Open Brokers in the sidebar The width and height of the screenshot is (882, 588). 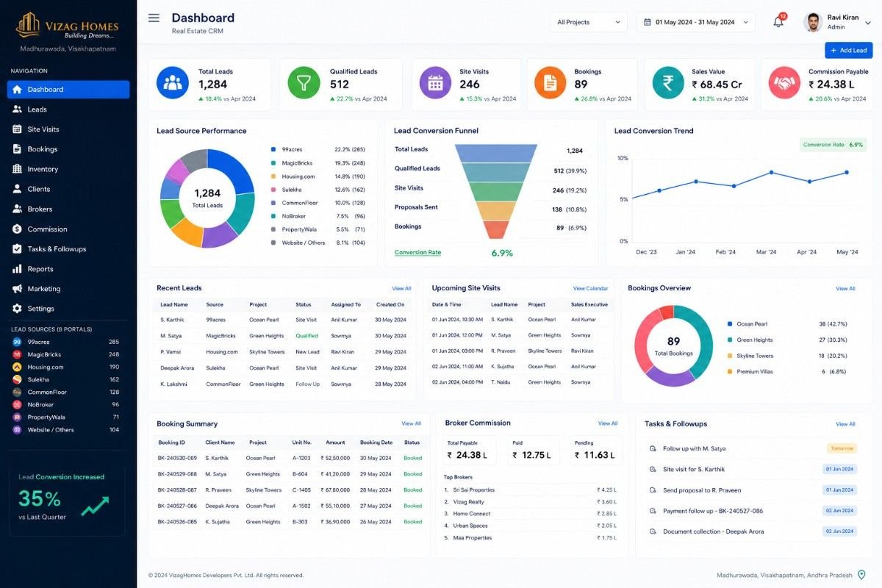[x=68, y=209]
